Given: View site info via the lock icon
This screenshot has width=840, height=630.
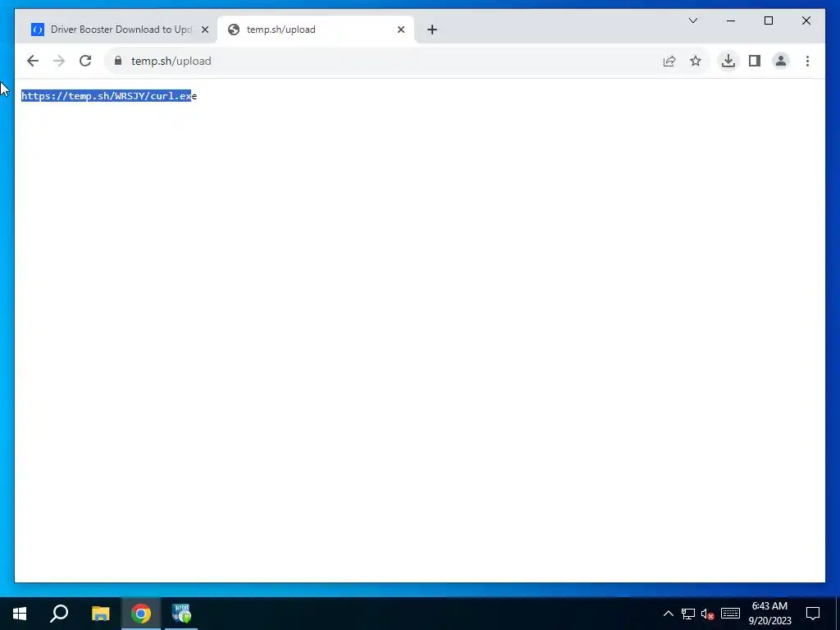Looking at the screenshot, I should click(118, 61).
